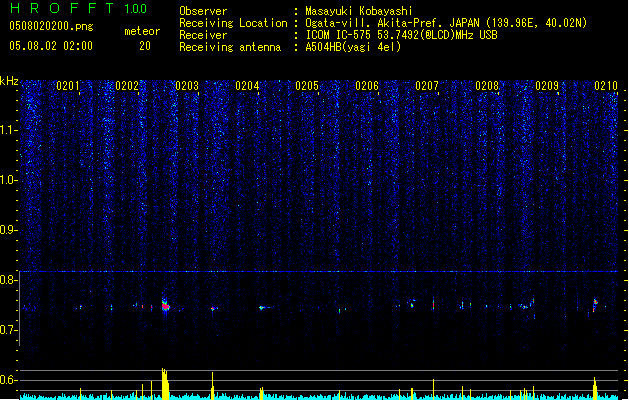Click the 'meteor' label
The height and width of the screenshot is (400, 629).
(x=142, y=31)
